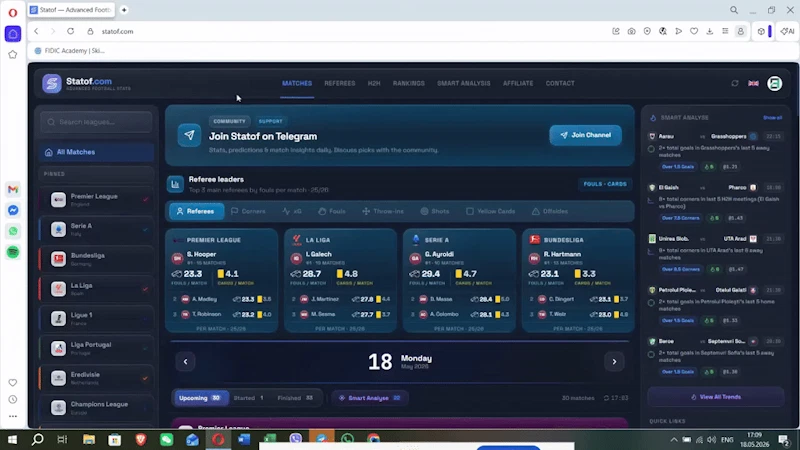Click the browser search tabs magnifier icon
Image resolution: width=800 pixels, height=450 pixels.
[x=734, y=10]
